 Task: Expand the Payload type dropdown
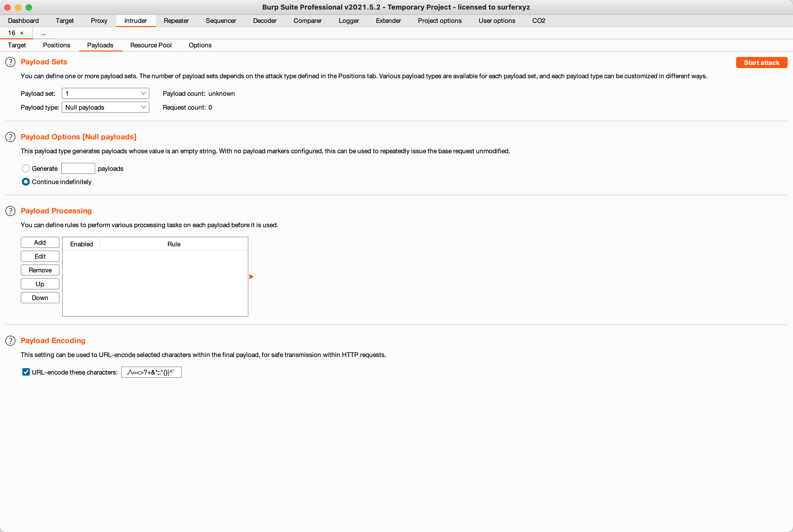(106, 107)
